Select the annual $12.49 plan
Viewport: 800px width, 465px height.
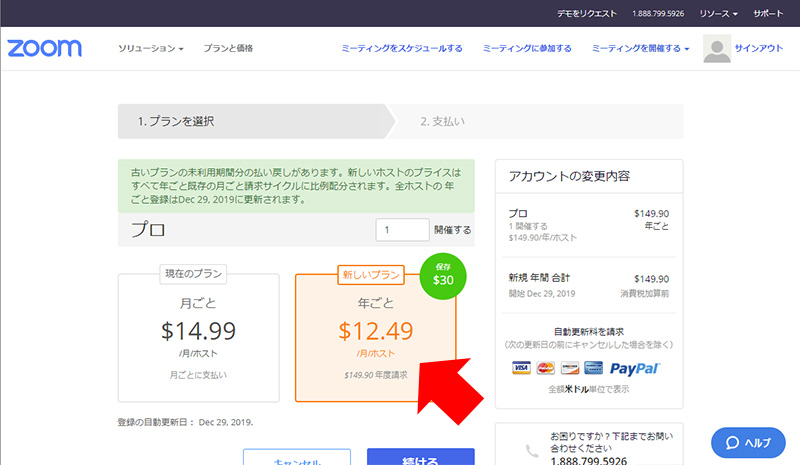click(x=375, y=334)
